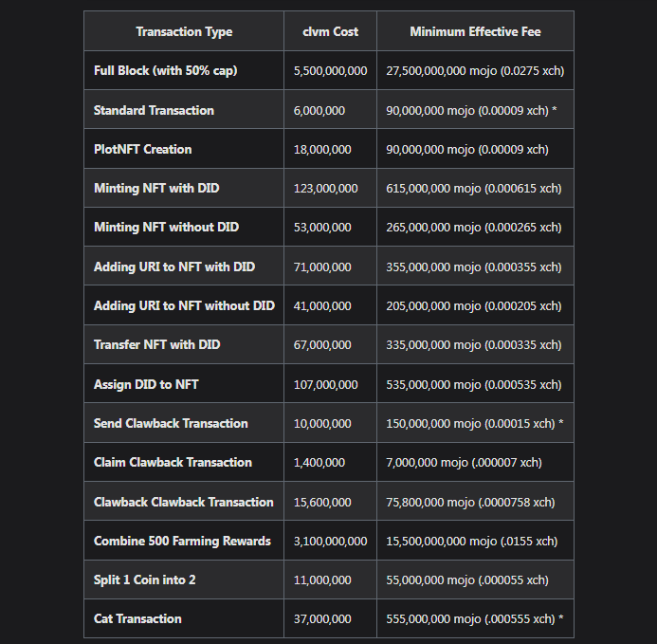657x644 pixels.
Task: Select the Adding URI to NFT with DID cell
Action: [184, 267]
